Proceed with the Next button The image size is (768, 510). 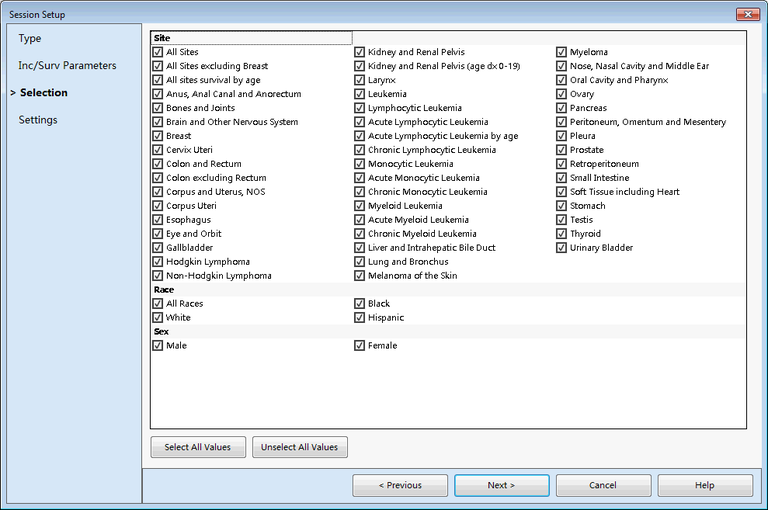[501, 485]
